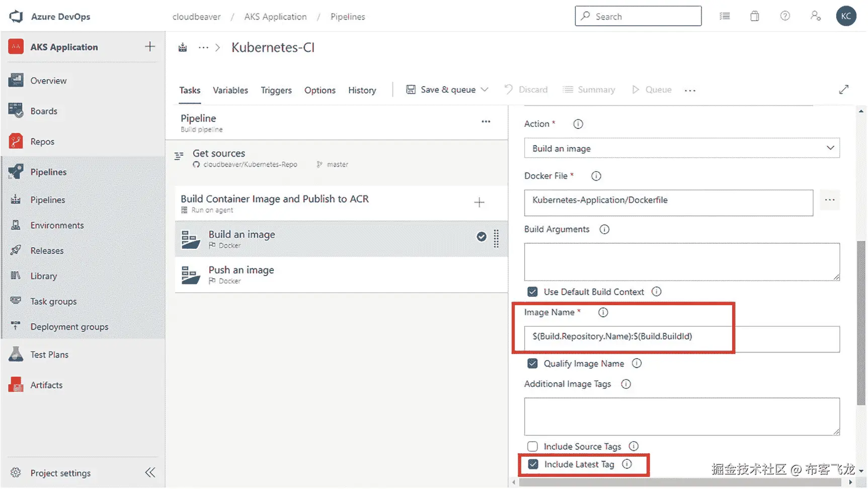Image resolution: width=868 pixels, height=489 pixels.
Task: Click the Artifacts icon in sidebar
Action: [x=16, y=385]
